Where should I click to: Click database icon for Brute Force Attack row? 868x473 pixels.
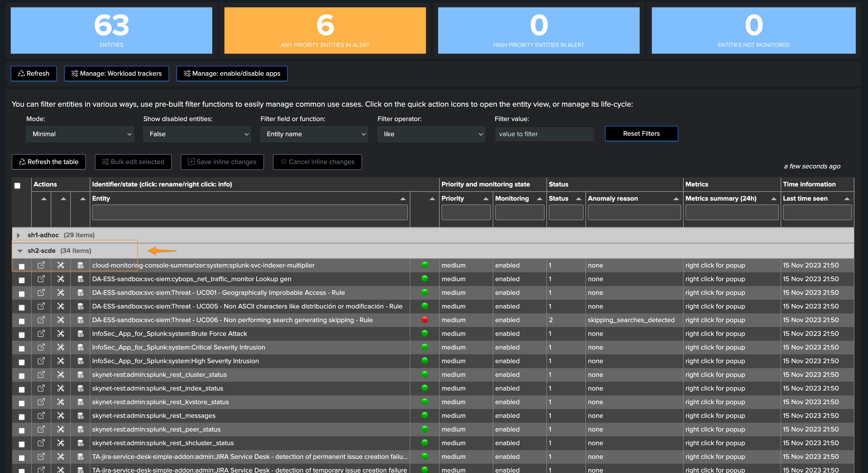[81, 334]
